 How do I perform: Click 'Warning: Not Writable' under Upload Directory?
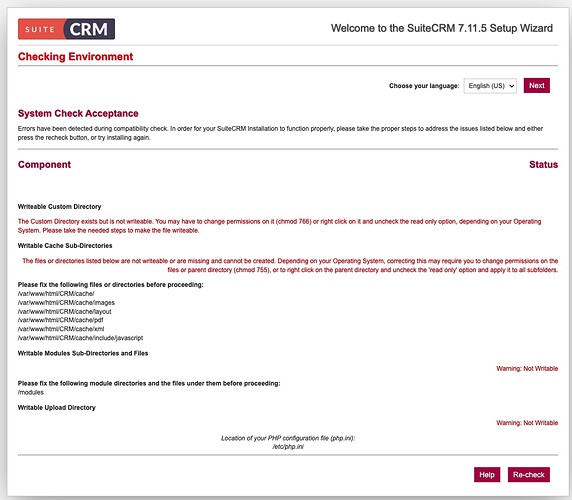coord(527,423)
